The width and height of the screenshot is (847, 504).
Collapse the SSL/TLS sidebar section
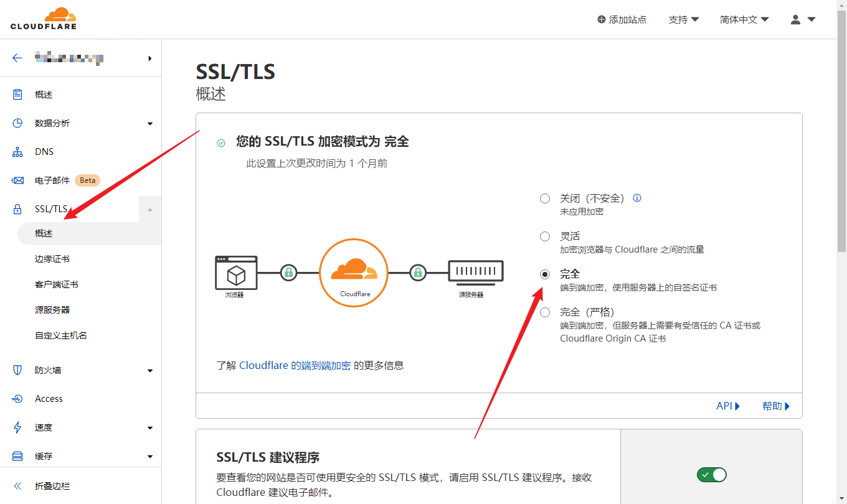point(150,210)
